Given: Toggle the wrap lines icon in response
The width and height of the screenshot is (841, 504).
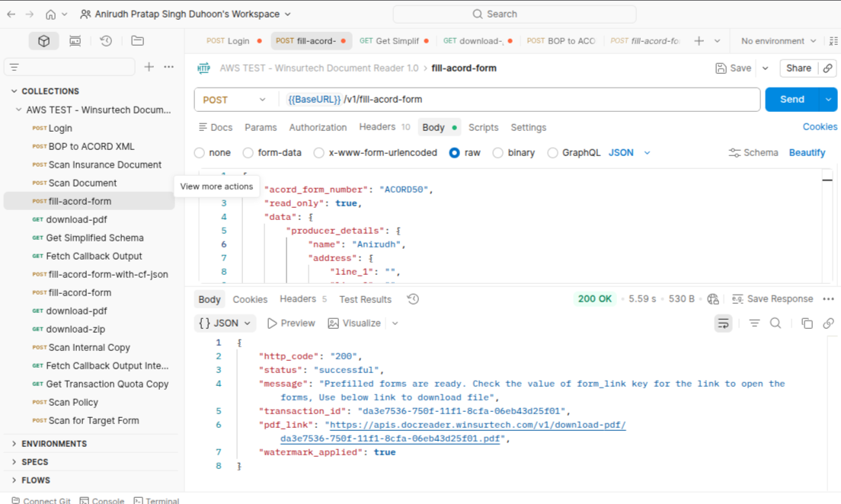Looking at the screenshot, I should (724, 324).
